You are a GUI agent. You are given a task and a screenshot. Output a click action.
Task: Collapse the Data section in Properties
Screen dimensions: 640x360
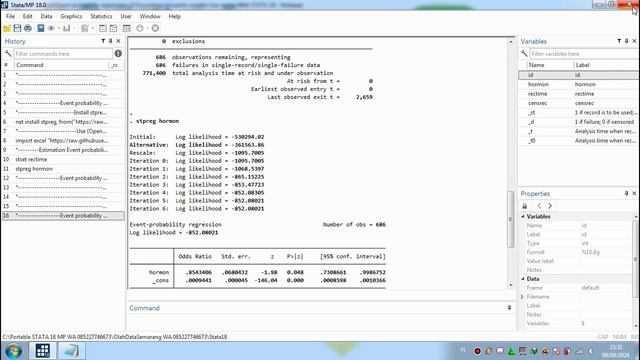pyautogui.click(x=523, y=279)
